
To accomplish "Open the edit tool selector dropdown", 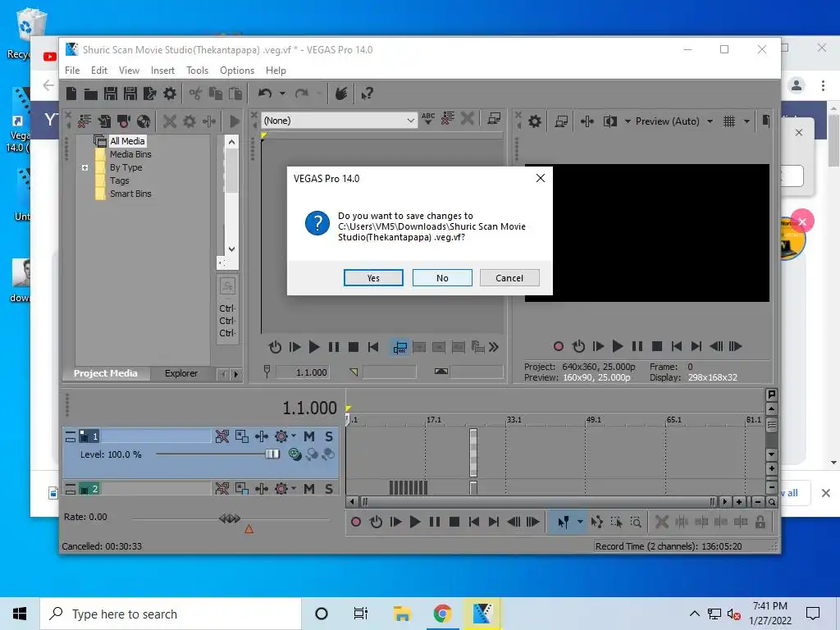I will [x=580, y=522].
